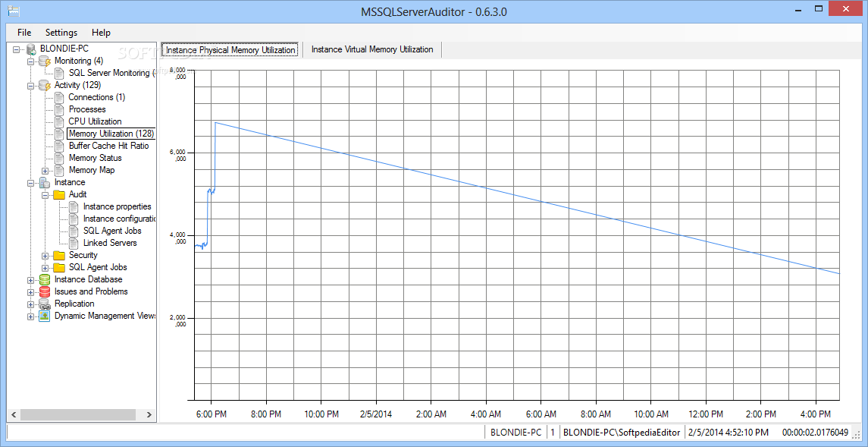
Task: Click the red Issues and Problems icon
Action: point(45,292)
